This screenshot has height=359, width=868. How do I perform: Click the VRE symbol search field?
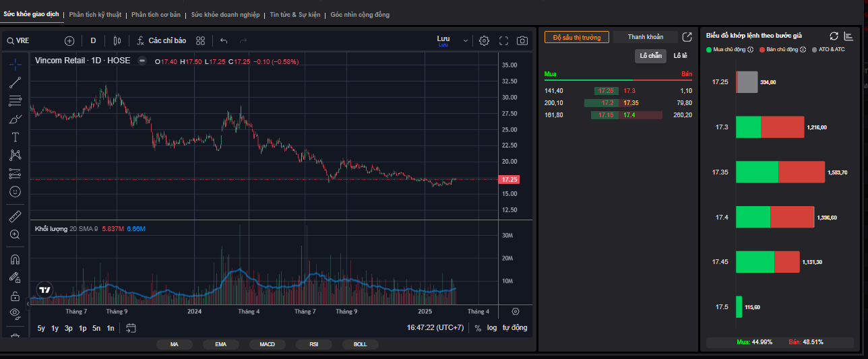point(34,40)
